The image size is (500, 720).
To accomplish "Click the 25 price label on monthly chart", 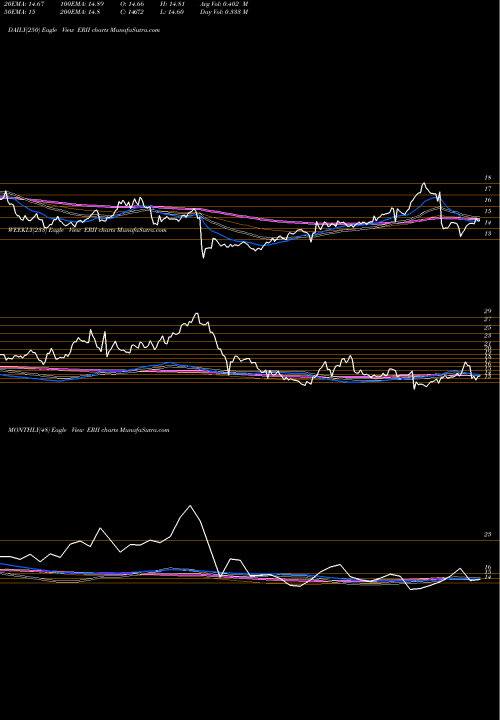I will click(488, 534).
